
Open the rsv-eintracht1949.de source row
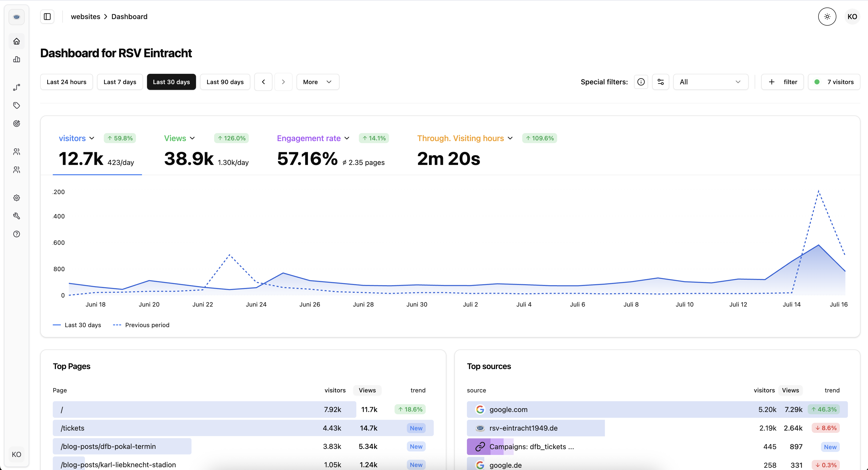pos(657,428)
